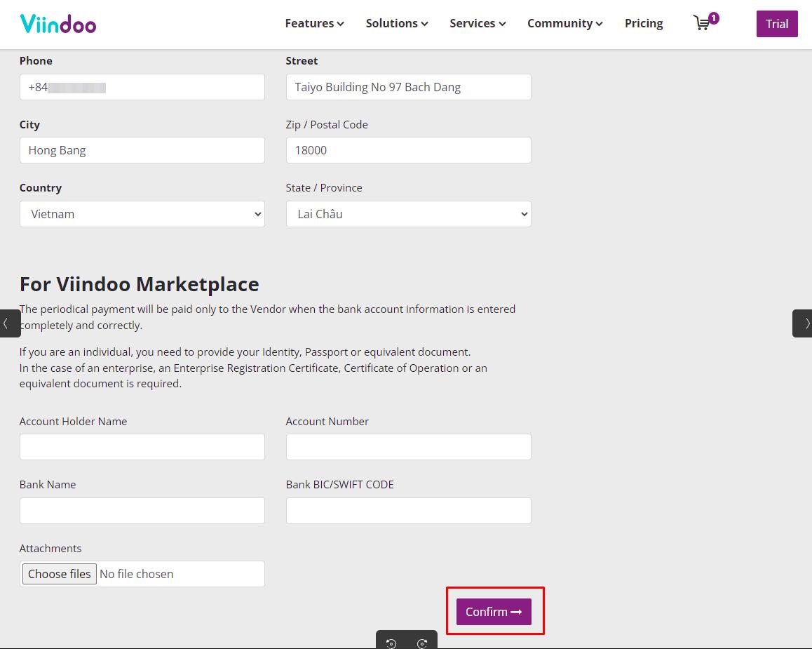Click the Zip / Postal Code field
This screenshot has height=649, width=812.
[x=409, y=150]
